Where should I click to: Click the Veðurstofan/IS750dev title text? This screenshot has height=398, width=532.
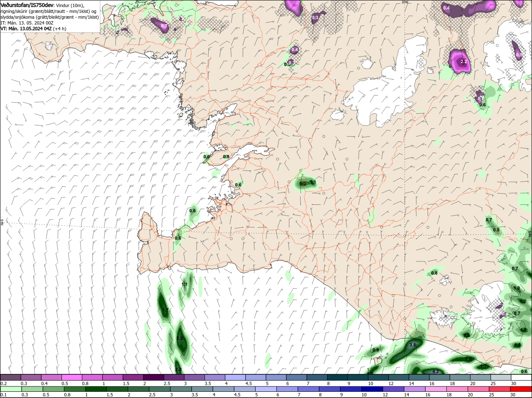(27, 5)
